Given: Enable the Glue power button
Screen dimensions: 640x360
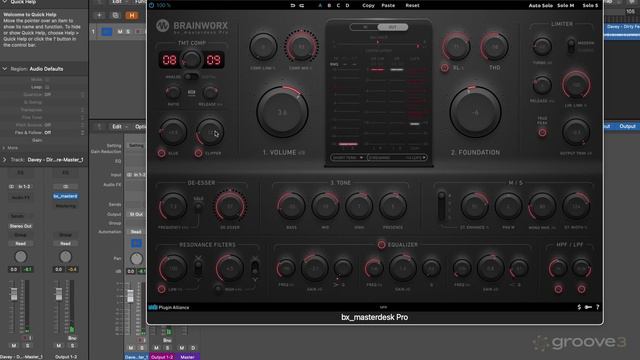Looking at the screenshot, I should (162, 153).
